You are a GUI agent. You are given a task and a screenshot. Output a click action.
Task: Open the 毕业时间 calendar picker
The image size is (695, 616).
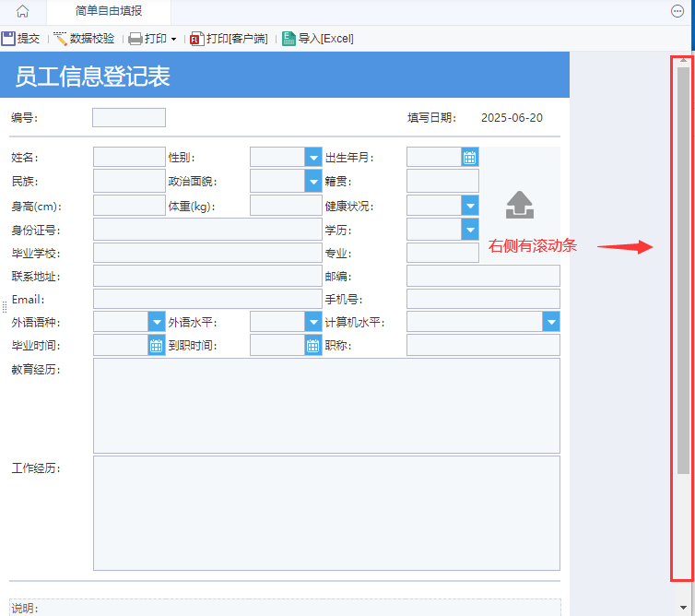pyautogui.click(x=157, y=345)
